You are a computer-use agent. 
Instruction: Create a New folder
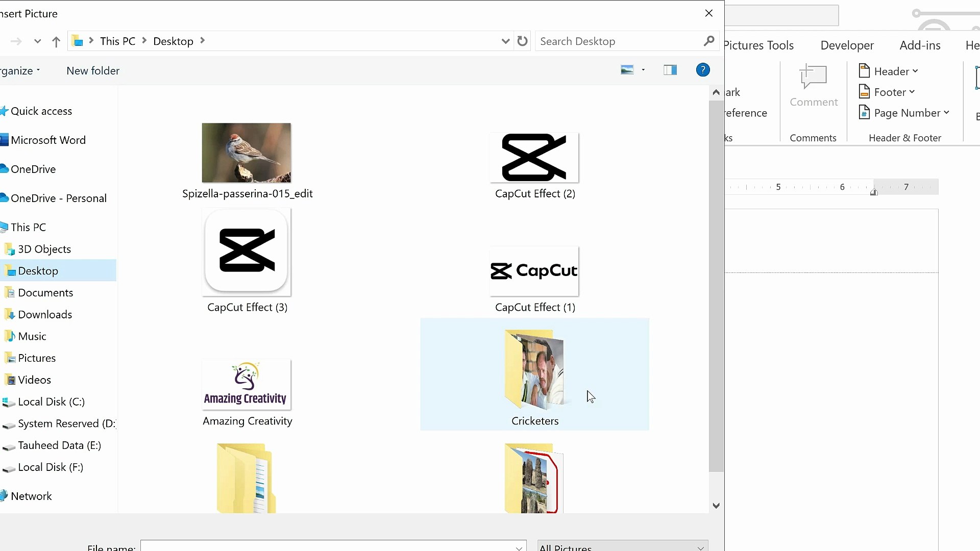pyautogui.click(x=93, y=71)
